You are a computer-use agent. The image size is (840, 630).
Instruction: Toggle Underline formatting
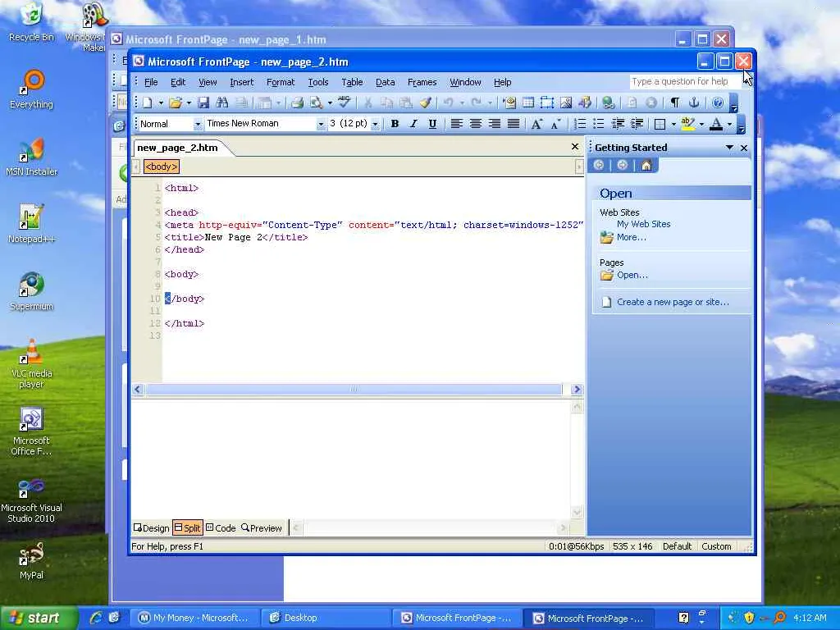(x=432, y=124)
